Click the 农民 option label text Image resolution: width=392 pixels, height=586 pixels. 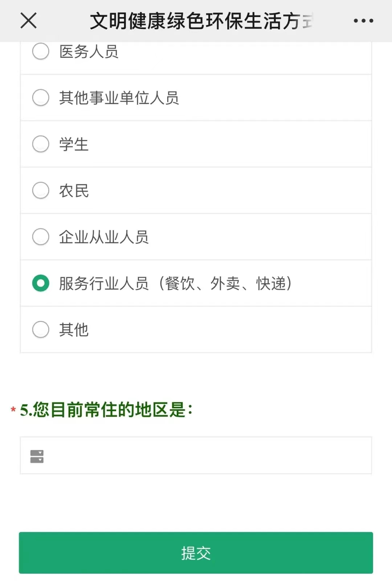click(x=74, y=191)
